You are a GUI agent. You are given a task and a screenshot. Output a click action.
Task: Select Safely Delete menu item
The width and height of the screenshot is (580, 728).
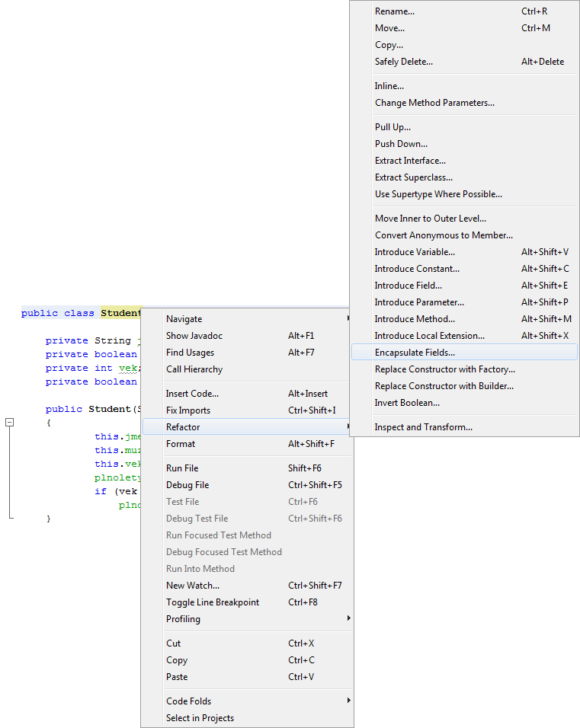(404, 62)
